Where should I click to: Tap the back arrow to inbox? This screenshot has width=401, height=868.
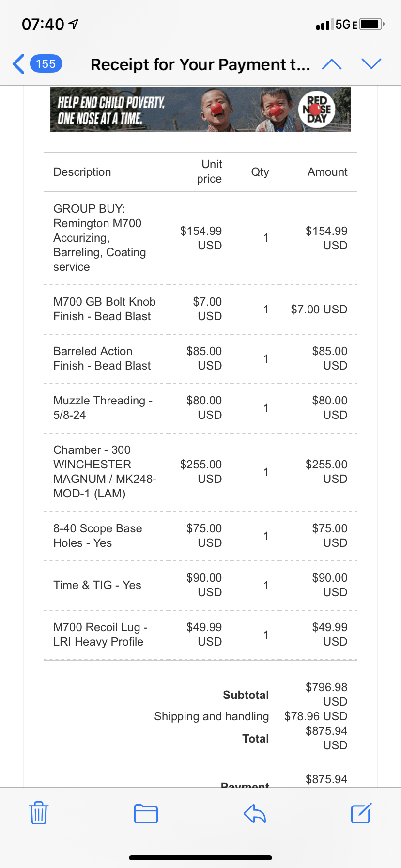point(18,64)
